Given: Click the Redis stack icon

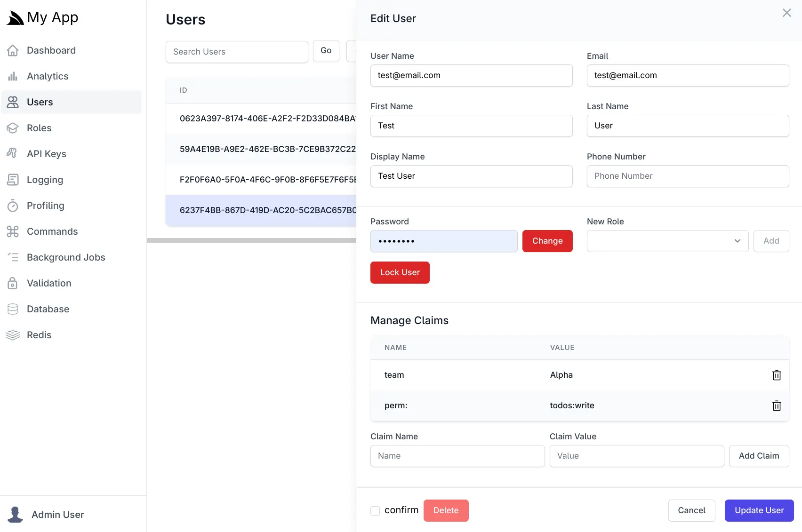Looking at the screenshot, I should click(x=13, y=335).
